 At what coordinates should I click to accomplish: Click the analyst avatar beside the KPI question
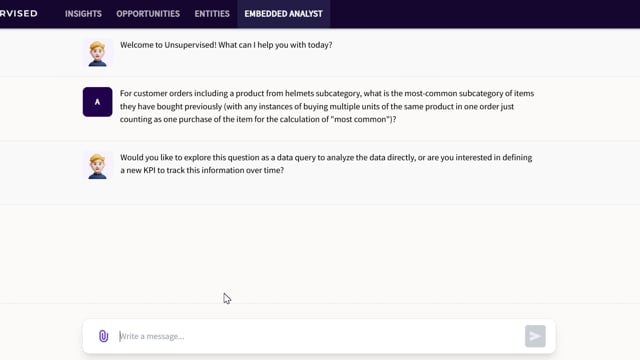pyautogui.click(x=98, y=166)
